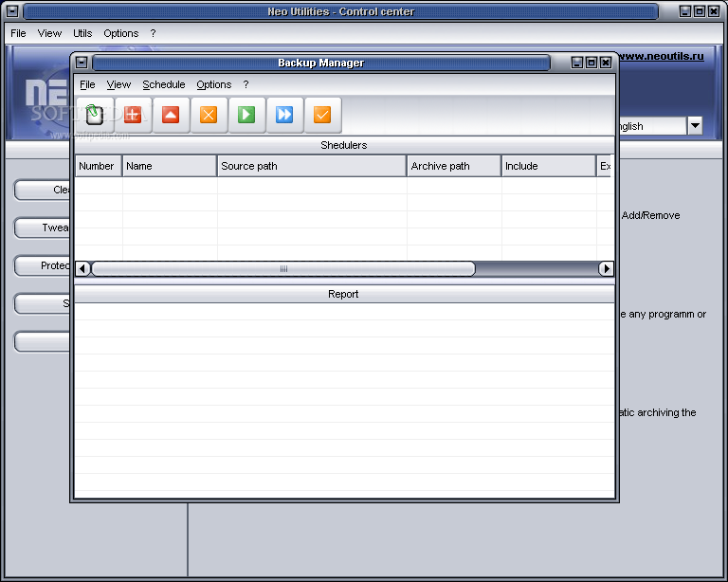This screenshot has height=582, width=728.
Task: Open the ? menu in Control center
Action: [x=153, y=33]
